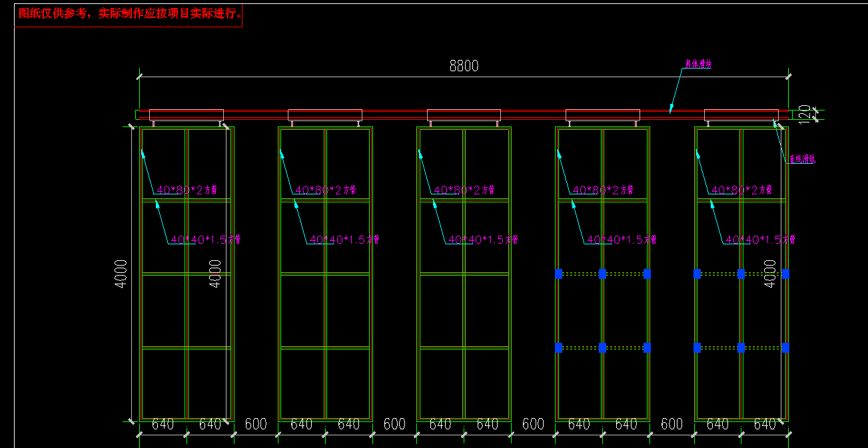The height and width of the screenshot is (448, 868).
Task: Click the 4000 dimension inside the rightmost panel
Action: pyautogui.click(x=770, y=274)
